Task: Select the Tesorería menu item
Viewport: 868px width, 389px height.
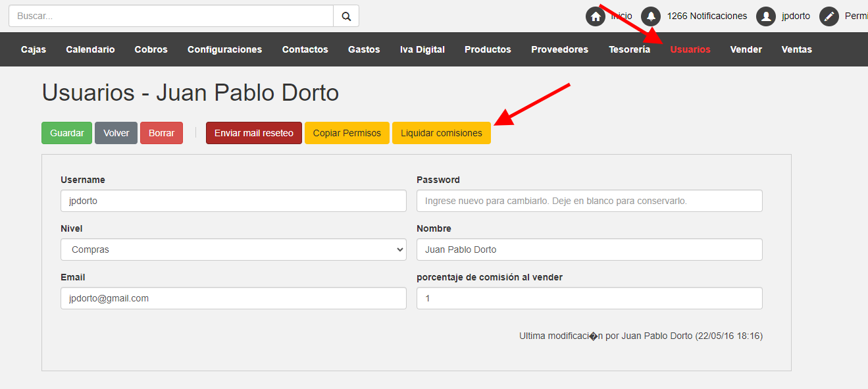Action: click(629, 49)
